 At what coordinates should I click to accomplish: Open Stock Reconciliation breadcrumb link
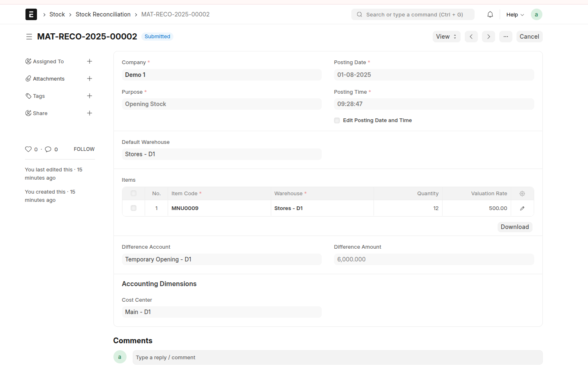[103, 14]
